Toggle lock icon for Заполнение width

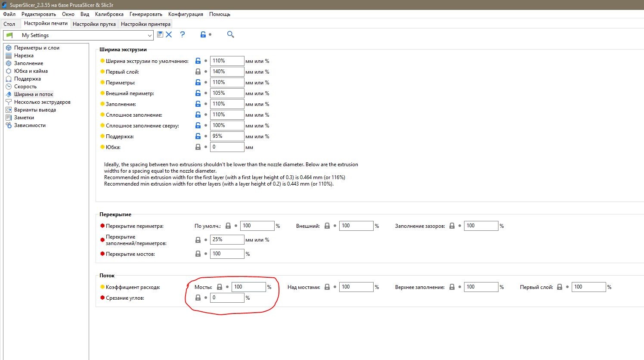point(198,104)
